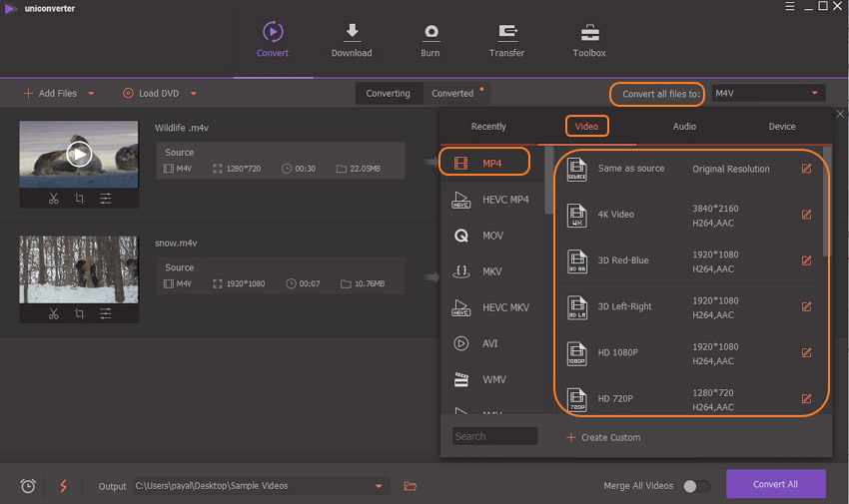Open effects settings icon under Wildlife thumbnail
Screen dimensions: 849x504
(x=106, y=199)
